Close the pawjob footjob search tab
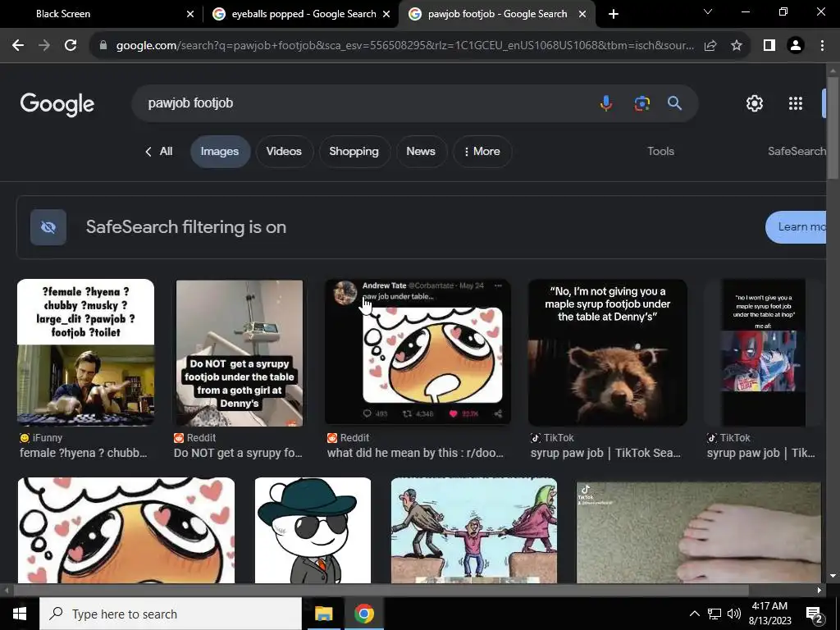 click(582, 14)
